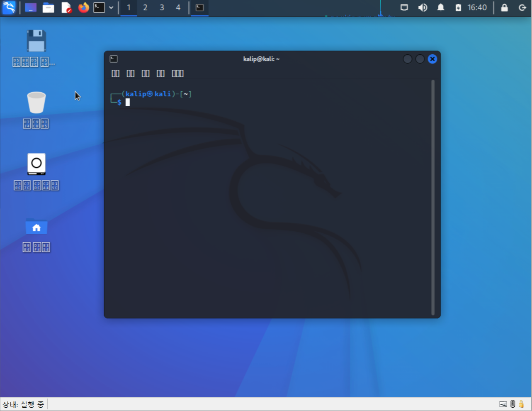532x411 pixels.
Task: Launch the text editor from the panel
Action: point(66,7)
